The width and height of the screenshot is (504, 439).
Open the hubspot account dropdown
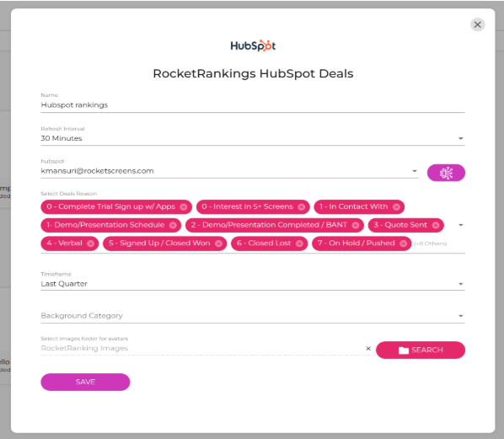tap(415, 171)
